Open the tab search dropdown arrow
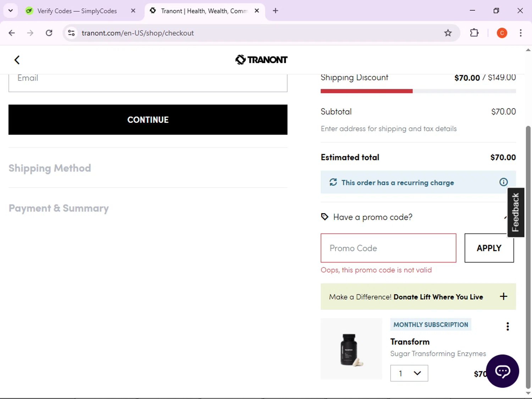Screen dimensions: 532x399 click(11, 11)
